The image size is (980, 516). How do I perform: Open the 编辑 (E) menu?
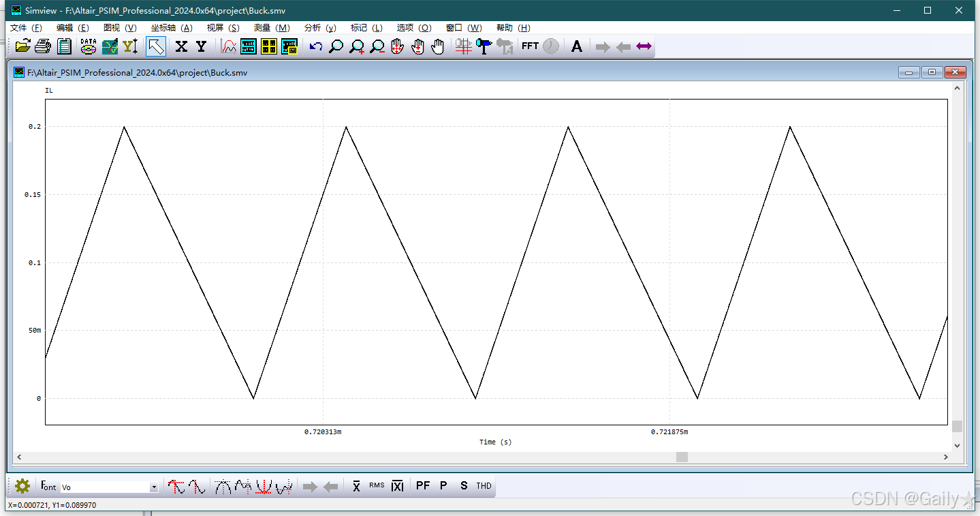pos(72,28)
